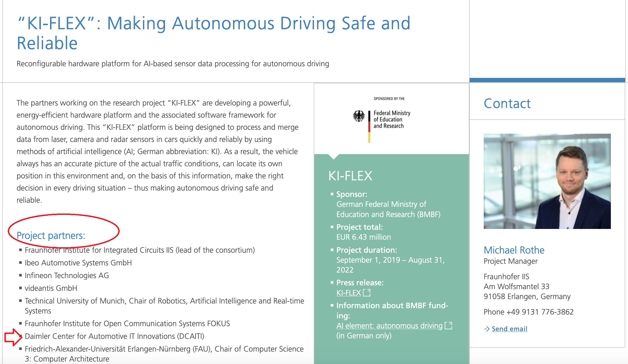628x364 pixels.
Task: Click the arrow icon before Send email
Action: 487,329
